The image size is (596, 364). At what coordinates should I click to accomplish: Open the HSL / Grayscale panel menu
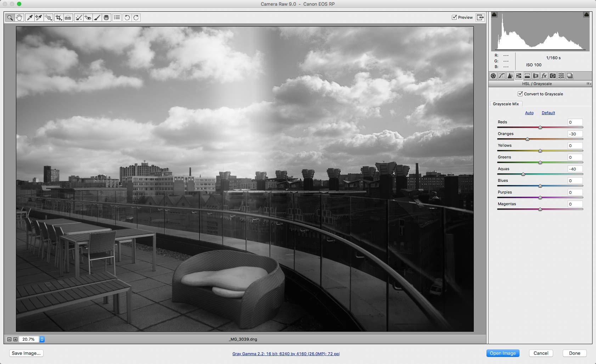pyautogui.click(x=589, y=84)
